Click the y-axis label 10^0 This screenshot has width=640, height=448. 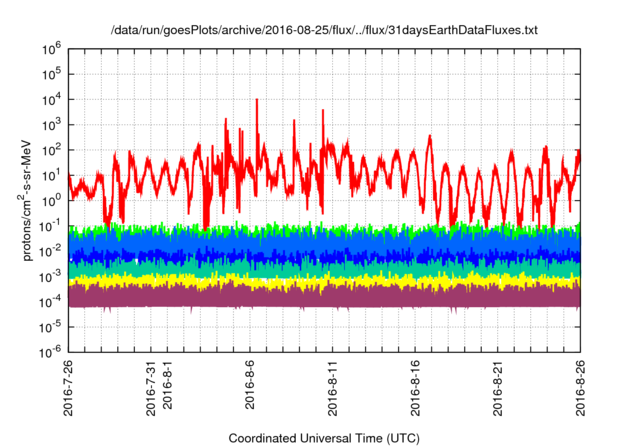pyautogui.click(x=51, y=201)
